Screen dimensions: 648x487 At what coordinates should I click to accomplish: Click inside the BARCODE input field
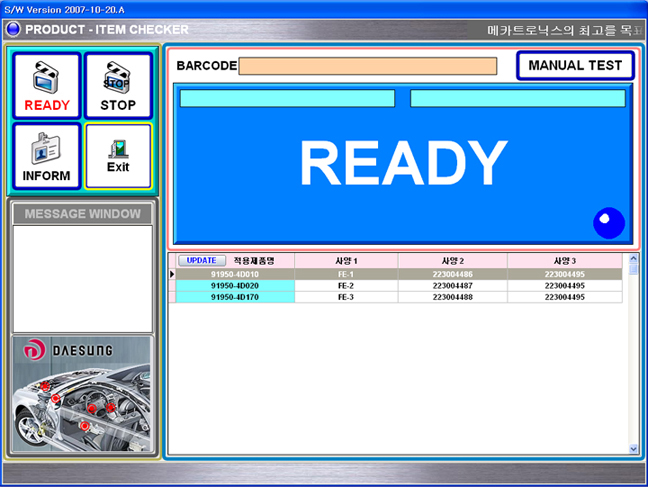pyautogui.click(x=367, y=66)
